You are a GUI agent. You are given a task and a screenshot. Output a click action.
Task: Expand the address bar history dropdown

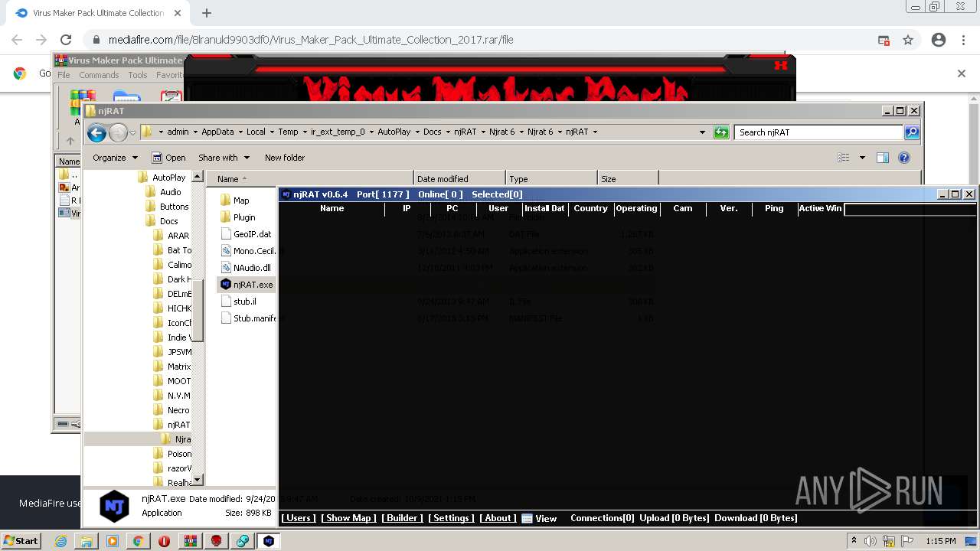pyautogui.click(x=702, y=132)
